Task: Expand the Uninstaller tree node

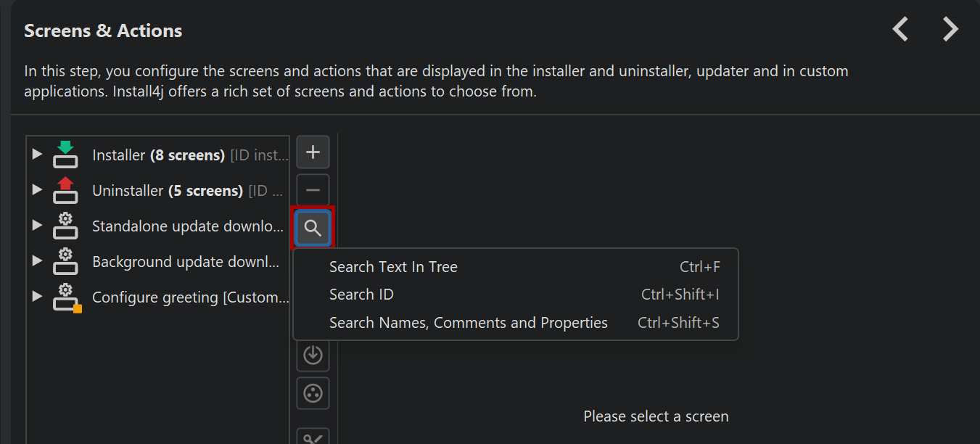Action: click(x=37, y=190)
